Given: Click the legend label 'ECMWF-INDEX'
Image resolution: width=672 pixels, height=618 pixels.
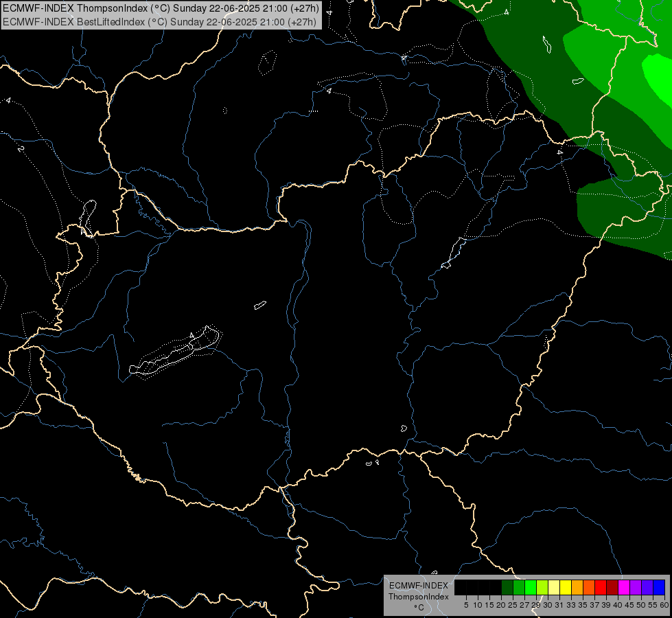Looking at the screenshot, I should tap(419, 586).
